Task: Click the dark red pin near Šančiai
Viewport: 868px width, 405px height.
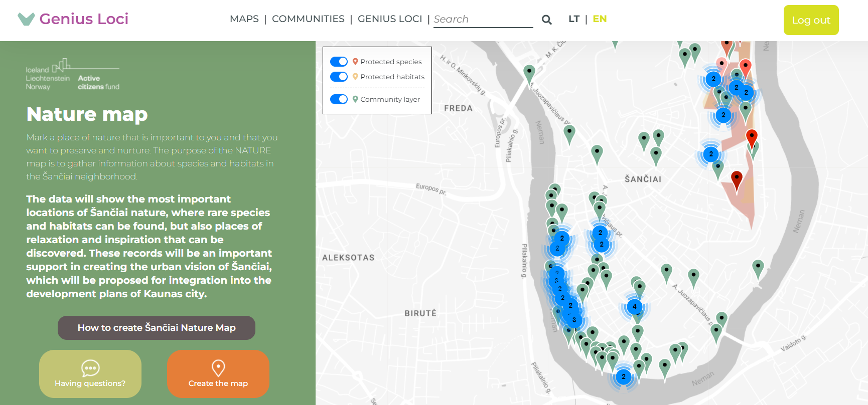Action: tap(736, 178)
